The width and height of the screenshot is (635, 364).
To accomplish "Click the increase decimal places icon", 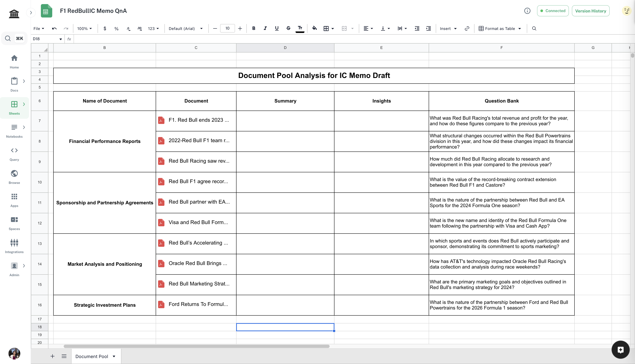I will [139, 28].
